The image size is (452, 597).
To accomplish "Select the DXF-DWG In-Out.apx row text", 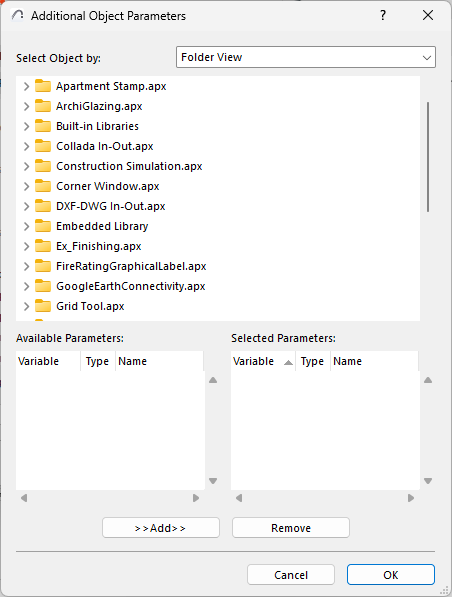I will coord(111,206).
